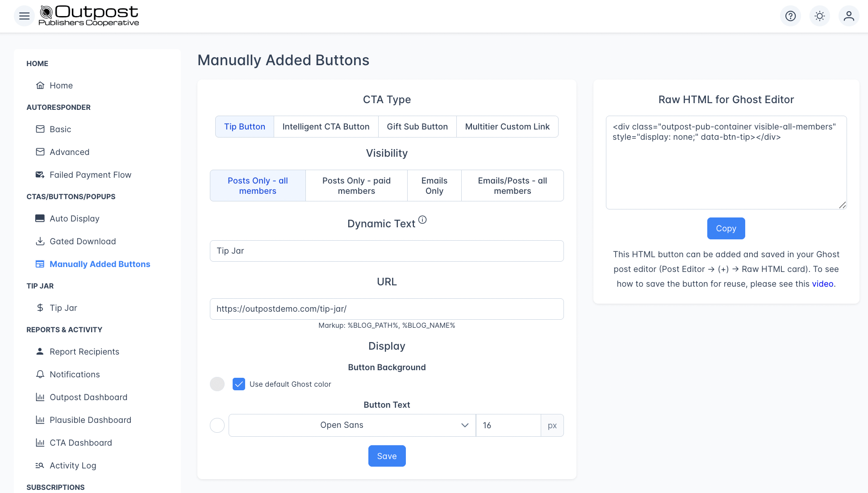Open Outpost Dashboard link

pyautogui.click(x=88, y=397)
